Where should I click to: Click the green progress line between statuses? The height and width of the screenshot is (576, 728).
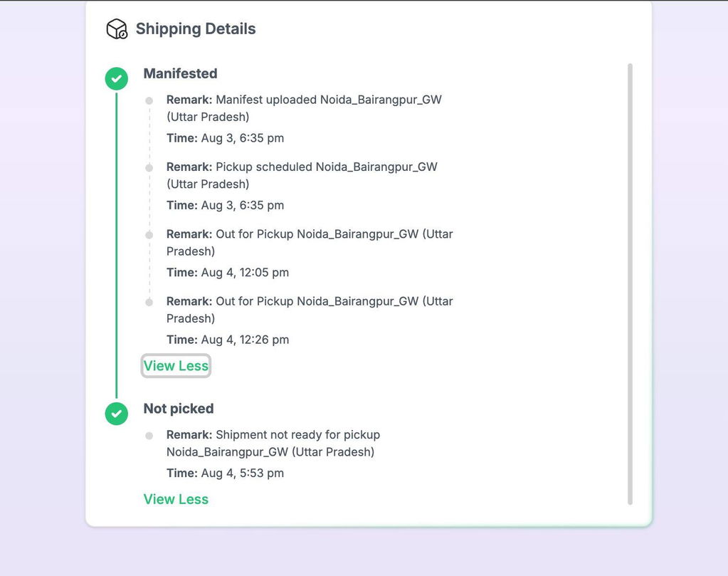[117, 245]
